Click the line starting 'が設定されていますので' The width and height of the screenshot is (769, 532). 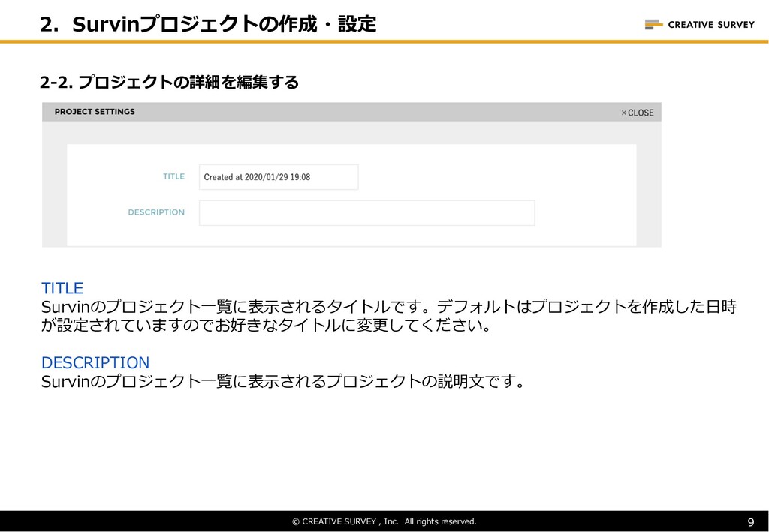click(267, 325)
